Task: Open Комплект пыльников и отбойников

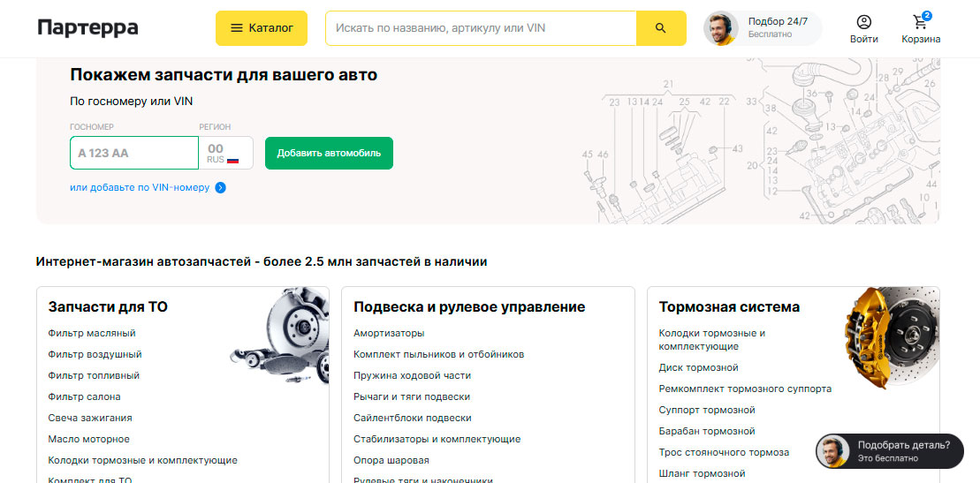Action: pyautogui.click(x=439, y=354)
